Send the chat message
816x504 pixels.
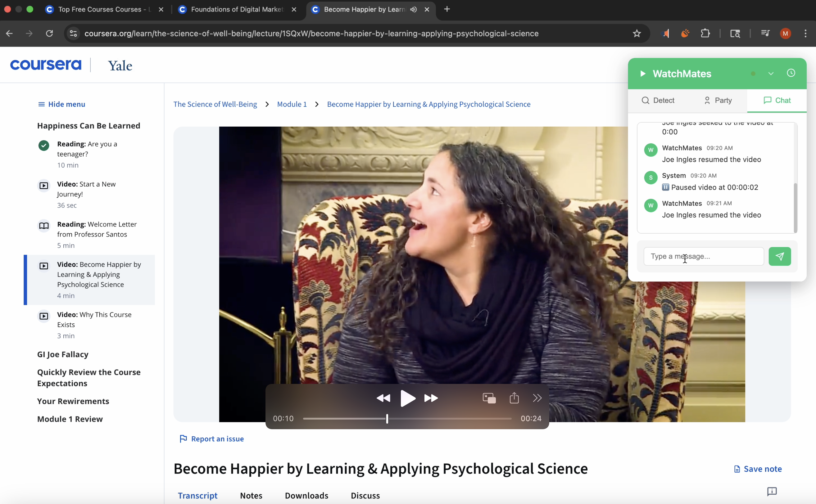click(x=779, y=256)
